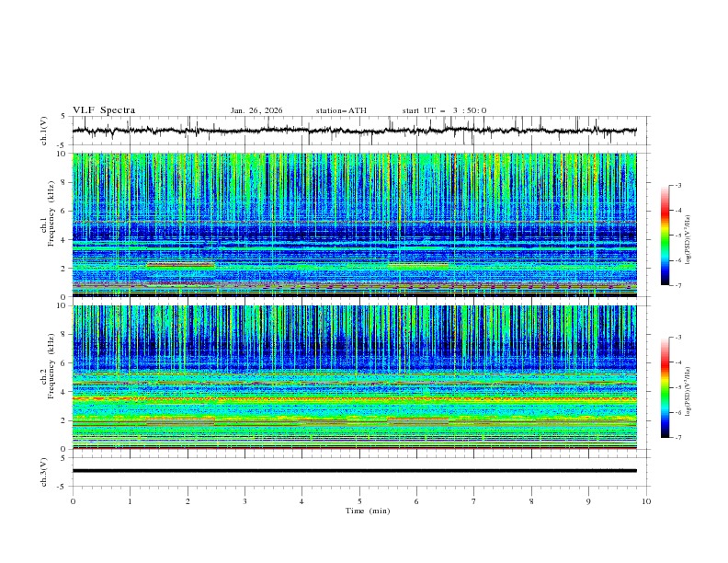The image size is (728, 563).
Task: Click the "Time (min)" axis title
Action: click(368, 511)
